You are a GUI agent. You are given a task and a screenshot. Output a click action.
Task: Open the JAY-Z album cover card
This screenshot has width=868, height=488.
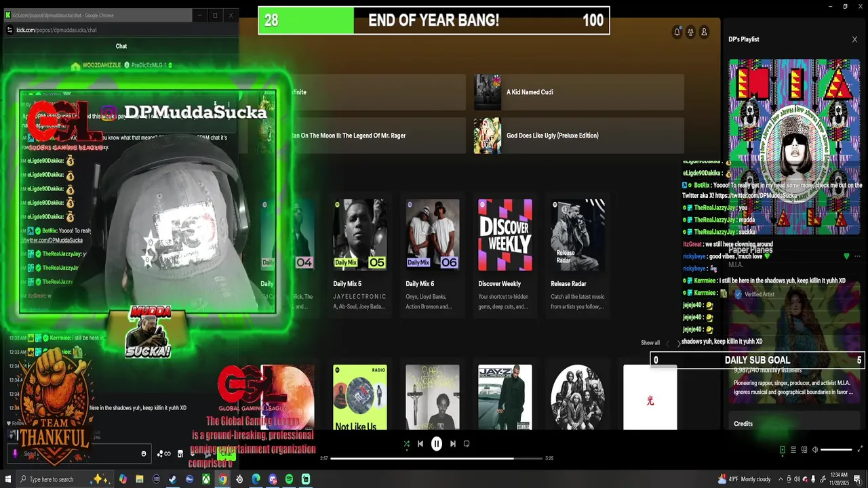(505, 397)
